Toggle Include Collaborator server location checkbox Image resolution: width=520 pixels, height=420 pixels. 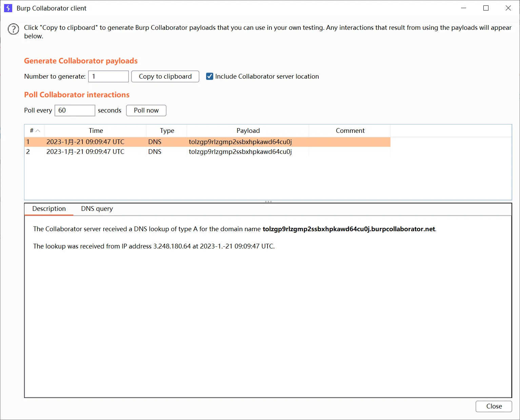[x=210, y=77]
